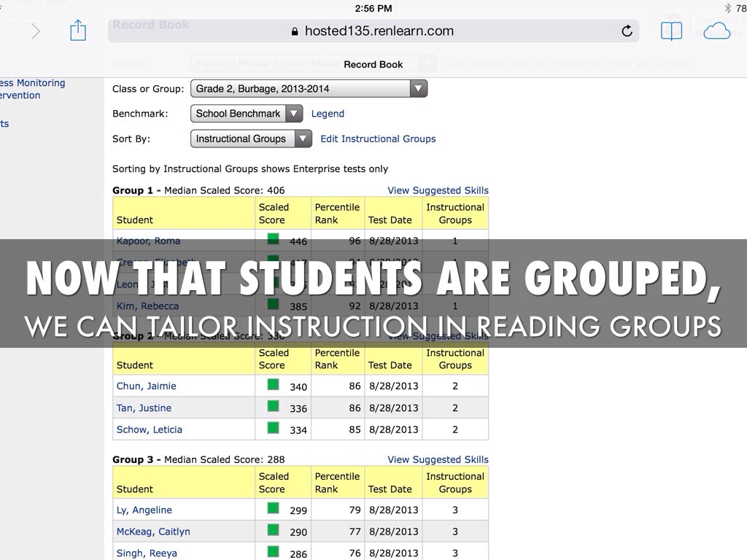Click Edit Instructional Groups link
Viewport: 747px width, 560px height.
point(378,139)
